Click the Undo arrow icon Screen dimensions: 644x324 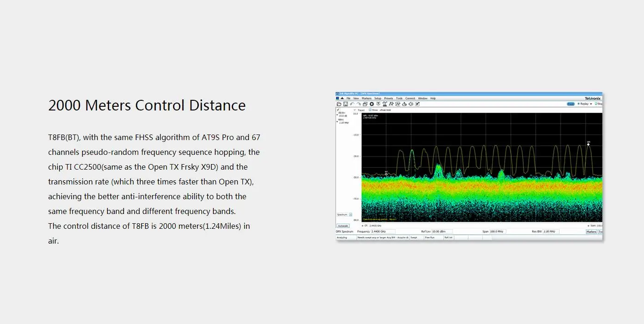(x=353, y=104)
